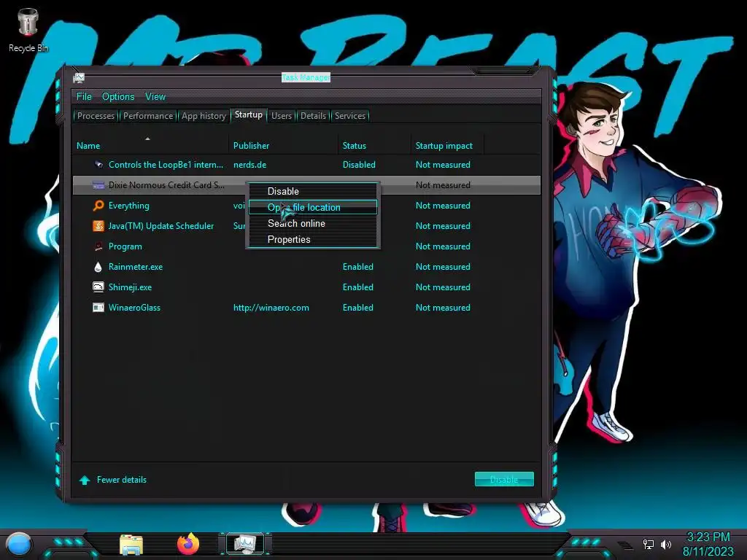Select the Everything startup entry name
The image size is (747, 560).
(128, 206)
